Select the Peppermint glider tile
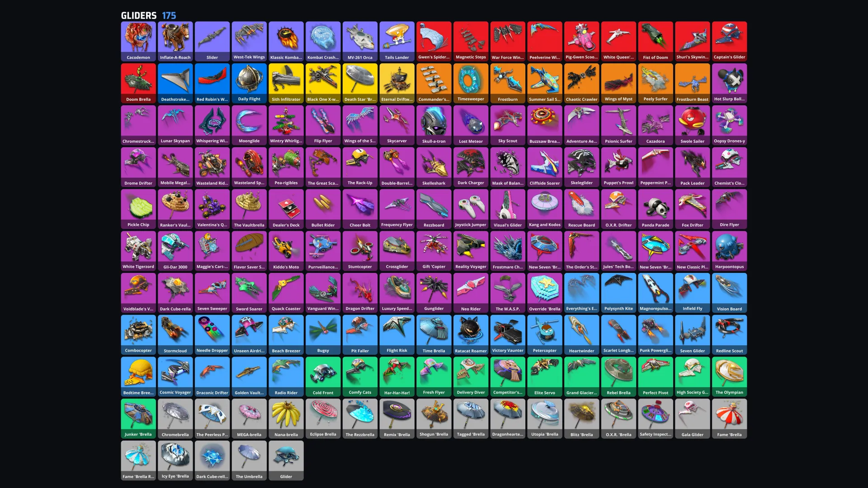Screen dimensions: 868x488 tap(656, 167)
